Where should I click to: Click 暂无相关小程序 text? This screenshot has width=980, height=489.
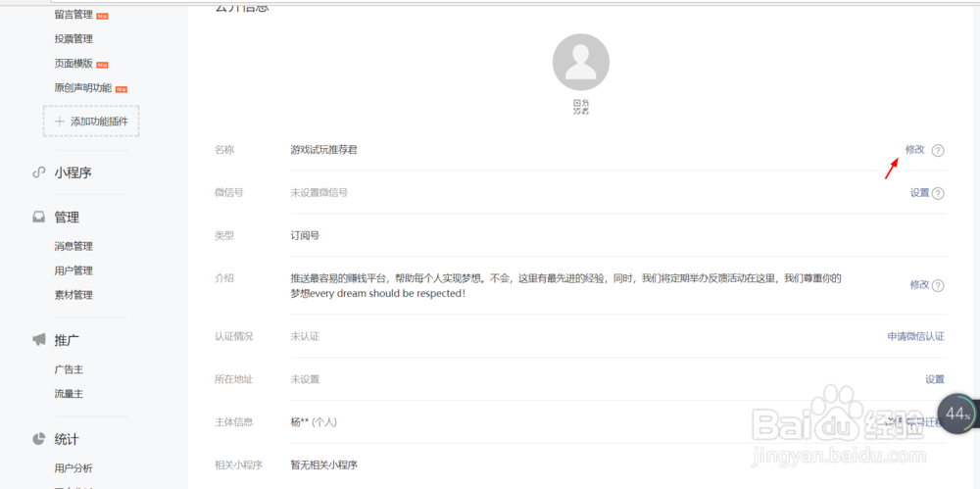[x=323, y=465]
